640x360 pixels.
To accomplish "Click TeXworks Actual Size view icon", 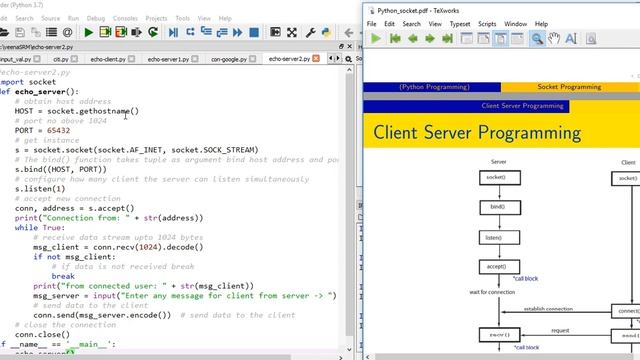I will tap(467, 39).
